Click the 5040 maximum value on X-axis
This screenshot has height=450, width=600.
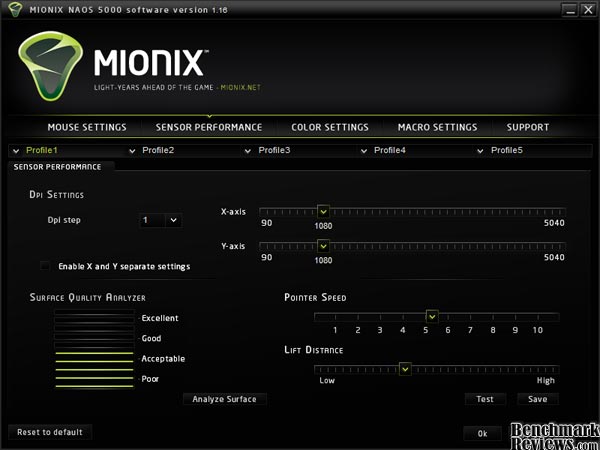pos(554,223)
